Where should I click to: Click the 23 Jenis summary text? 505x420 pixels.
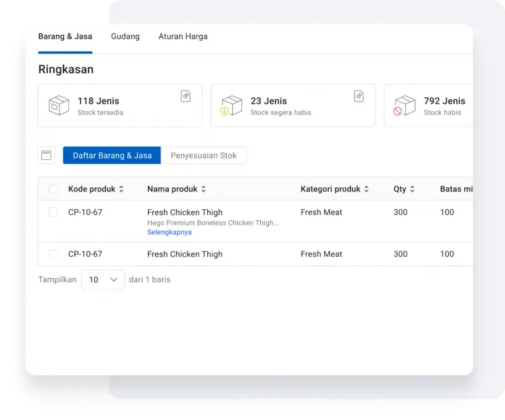click(269, 101)
